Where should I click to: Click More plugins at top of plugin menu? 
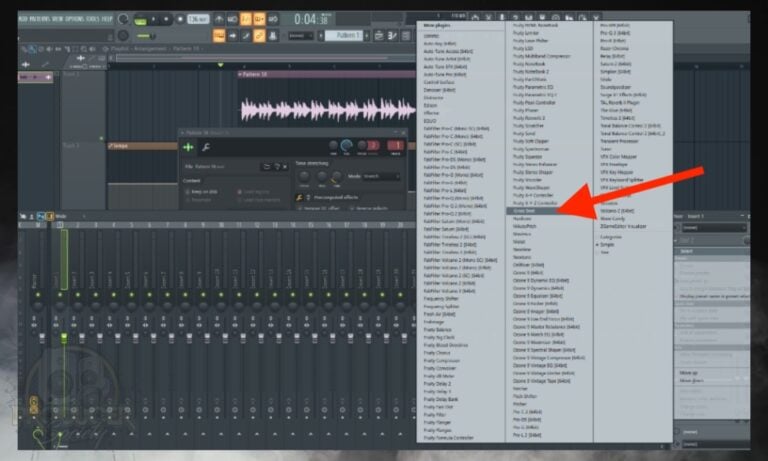[437, 25]
